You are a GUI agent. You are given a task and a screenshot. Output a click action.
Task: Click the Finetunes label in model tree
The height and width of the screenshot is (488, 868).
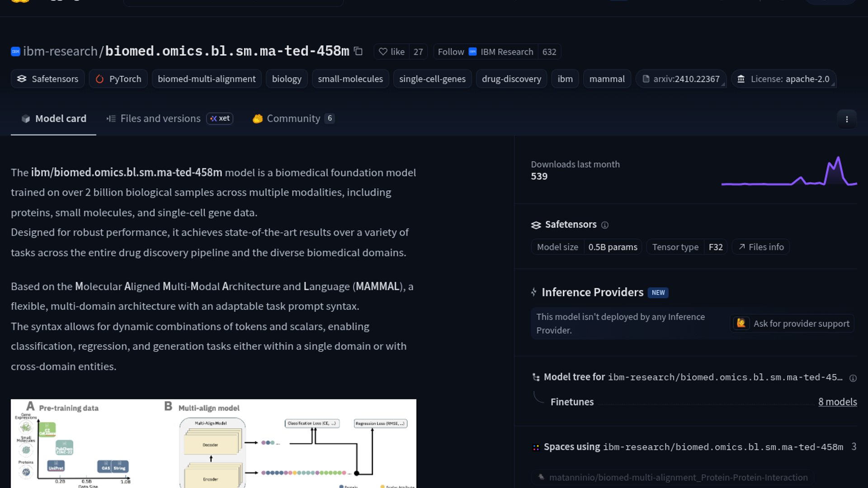point(572,402)
